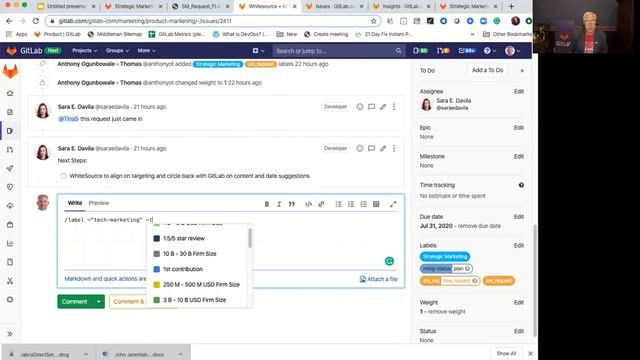Image resolution: width=640 pixels, height=360 pixels.
Task: Open the project home sidebar icon
Action: click(10, 93)
